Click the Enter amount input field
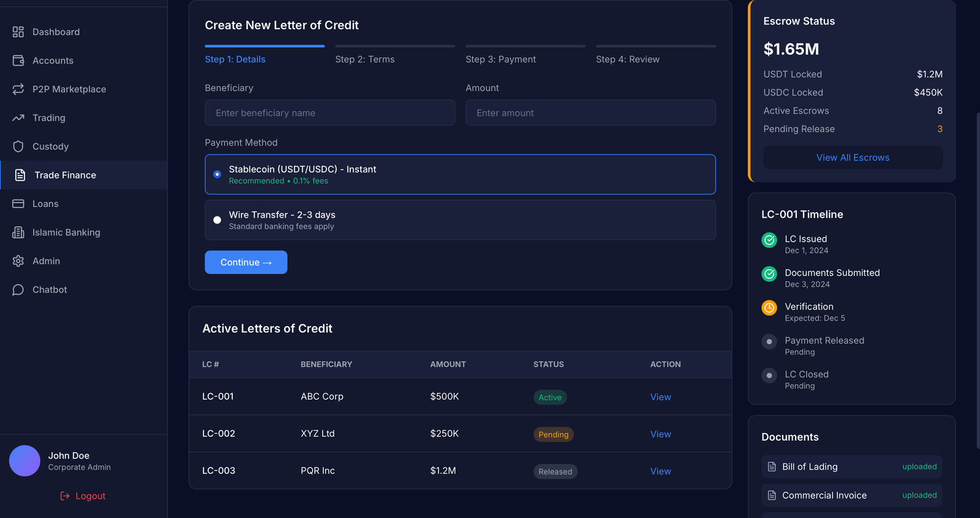Image resolution: width=980 pixels, height=518 pixels. (x=590, y=113)
